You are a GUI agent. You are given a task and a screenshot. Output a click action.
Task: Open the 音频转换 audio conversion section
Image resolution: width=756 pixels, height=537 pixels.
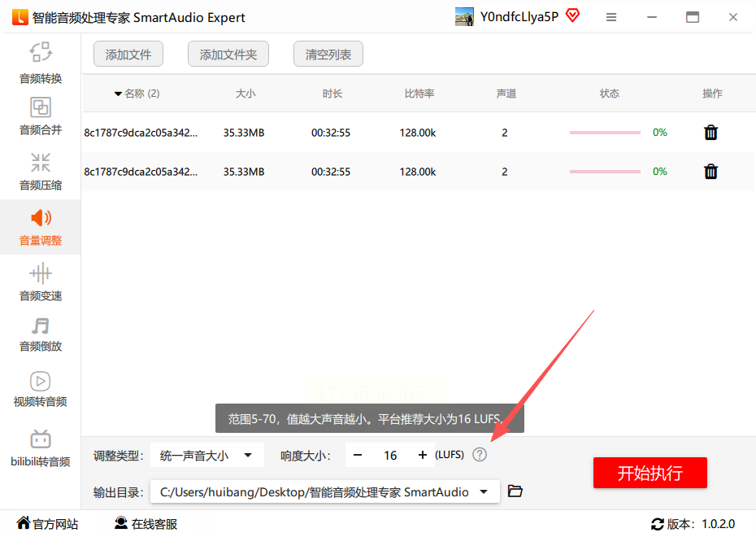click(x=41, y=63)
